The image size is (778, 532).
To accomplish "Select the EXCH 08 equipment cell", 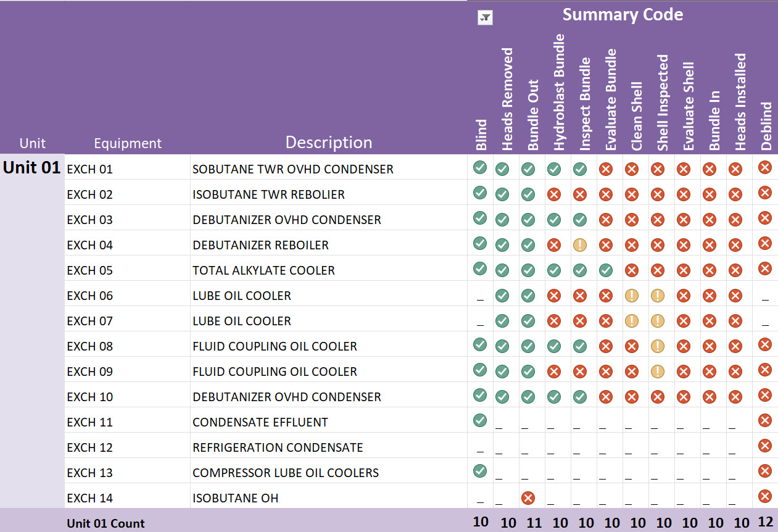I will (90, 346).
